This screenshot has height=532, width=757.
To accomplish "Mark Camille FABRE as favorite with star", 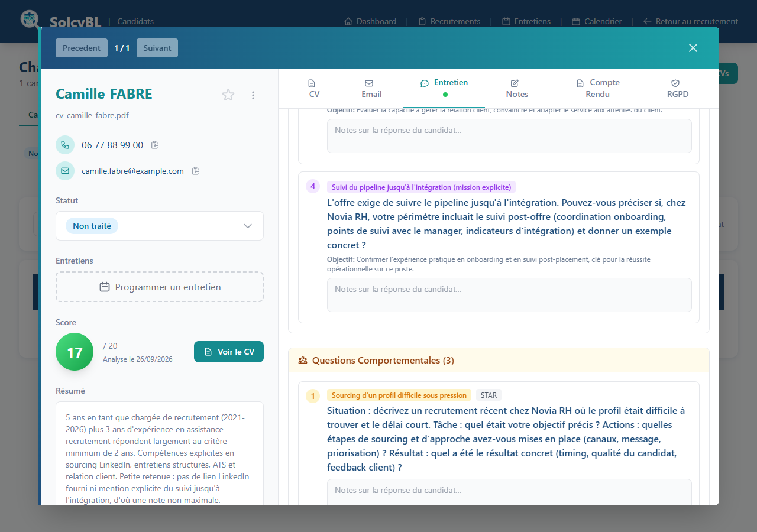I will 228,95.
